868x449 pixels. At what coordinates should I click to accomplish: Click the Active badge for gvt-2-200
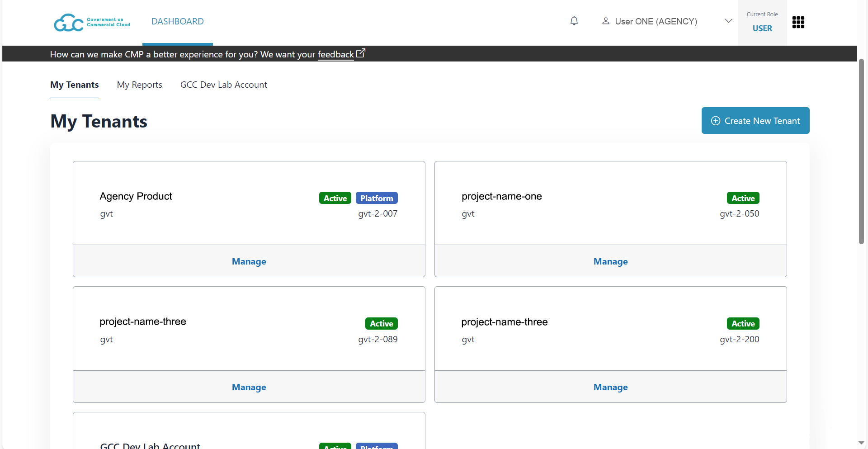[743, 323]
